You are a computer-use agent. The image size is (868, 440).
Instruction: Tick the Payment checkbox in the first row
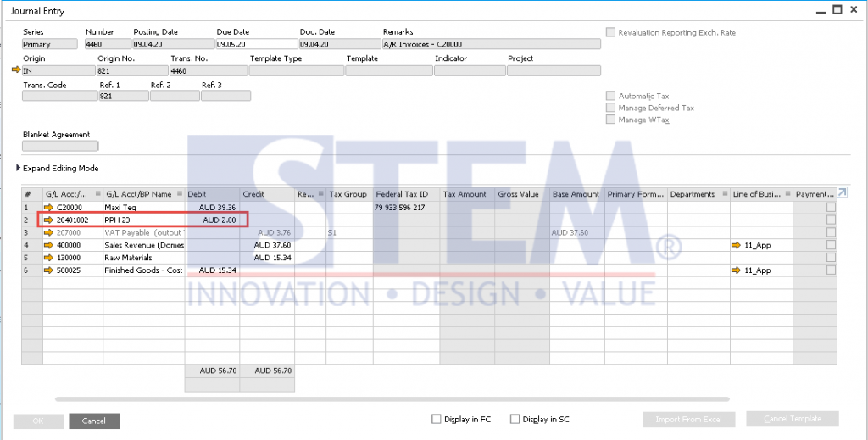[x=831, y=208]
